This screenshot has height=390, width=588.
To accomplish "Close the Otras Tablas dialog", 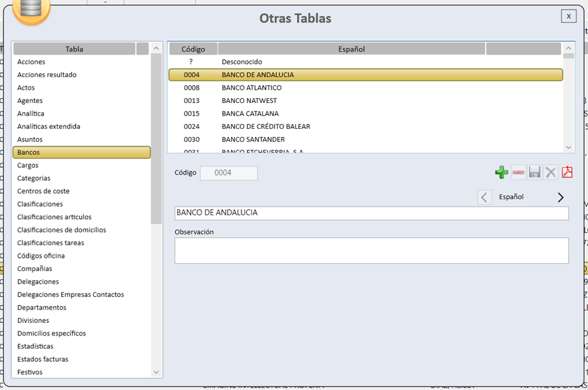I will (568, 17).
